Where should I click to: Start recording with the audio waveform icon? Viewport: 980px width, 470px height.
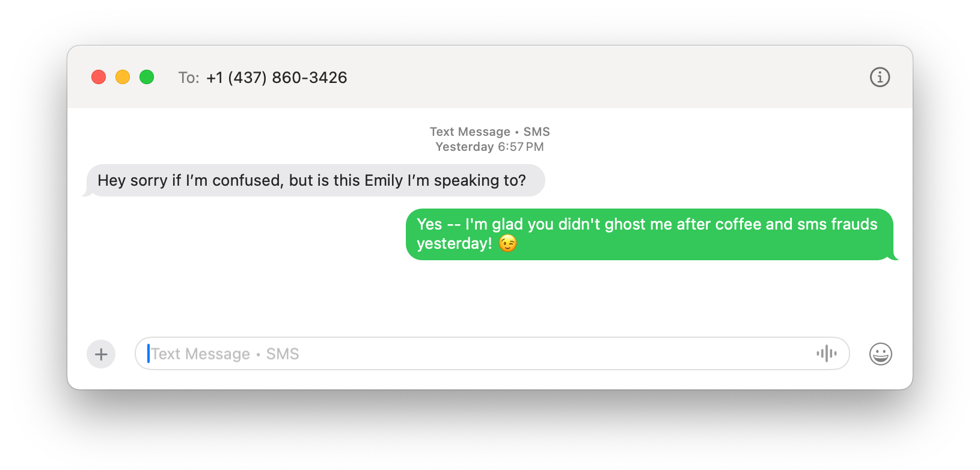[x=827, y=353]
